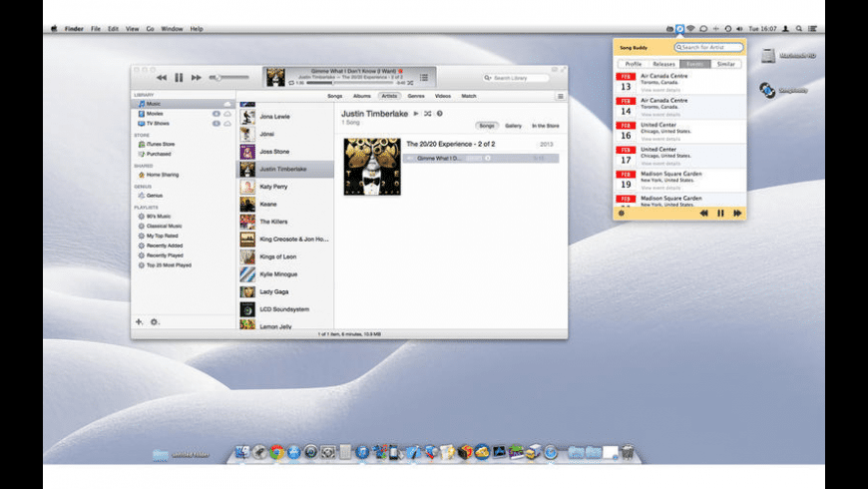Pause playback in the iTunes toolbar
Screen dimensions: 868x489
point(179,78)
